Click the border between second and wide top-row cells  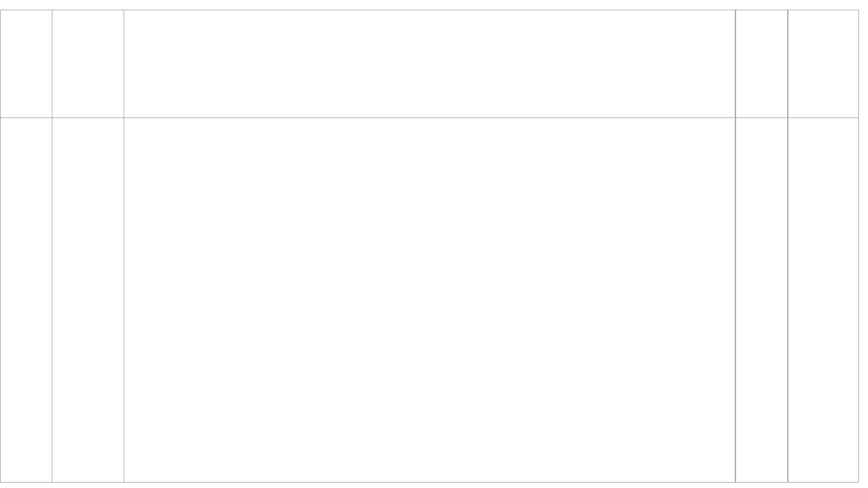click(124, 63)
